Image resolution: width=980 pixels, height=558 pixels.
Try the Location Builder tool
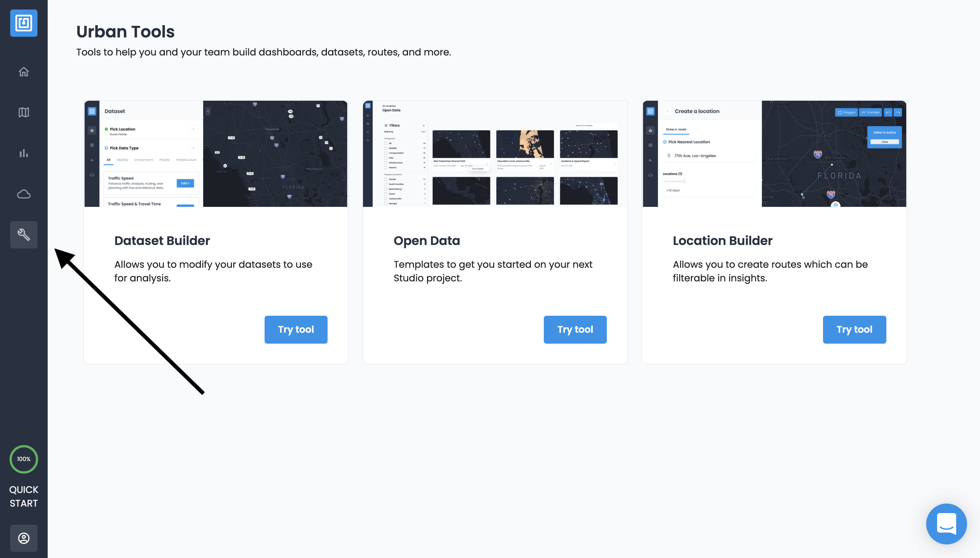click(x=854, y=330)
